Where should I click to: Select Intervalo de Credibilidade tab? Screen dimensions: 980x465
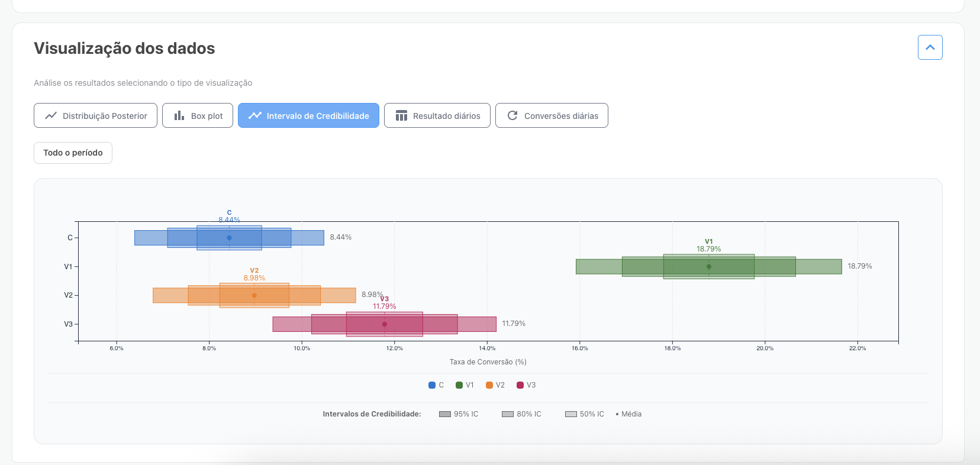308,115
